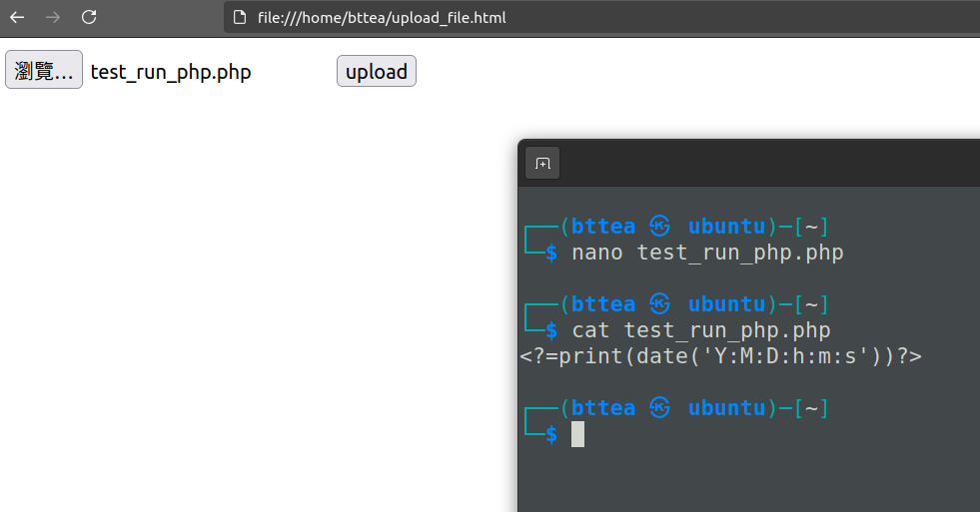980x512 pixels.
Task: Click the page document icon in address bar
Action: point(240,18)
